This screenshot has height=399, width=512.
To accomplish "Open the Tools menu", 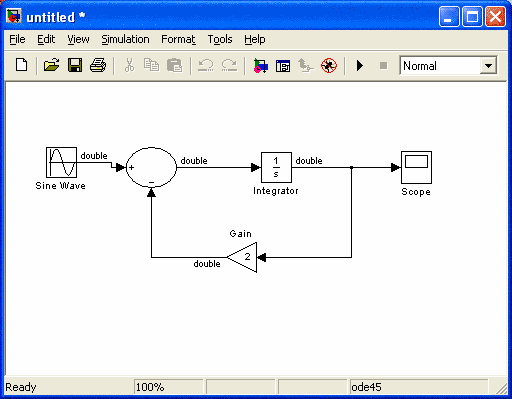I will coord(220,39).
